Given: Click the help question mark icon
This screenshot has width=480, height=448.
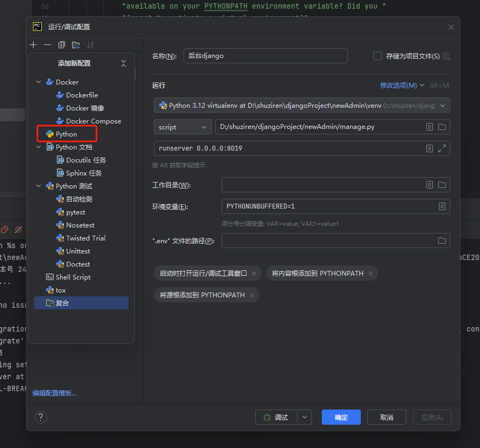Looking at the screenshot, I should (x=41, y=417).
